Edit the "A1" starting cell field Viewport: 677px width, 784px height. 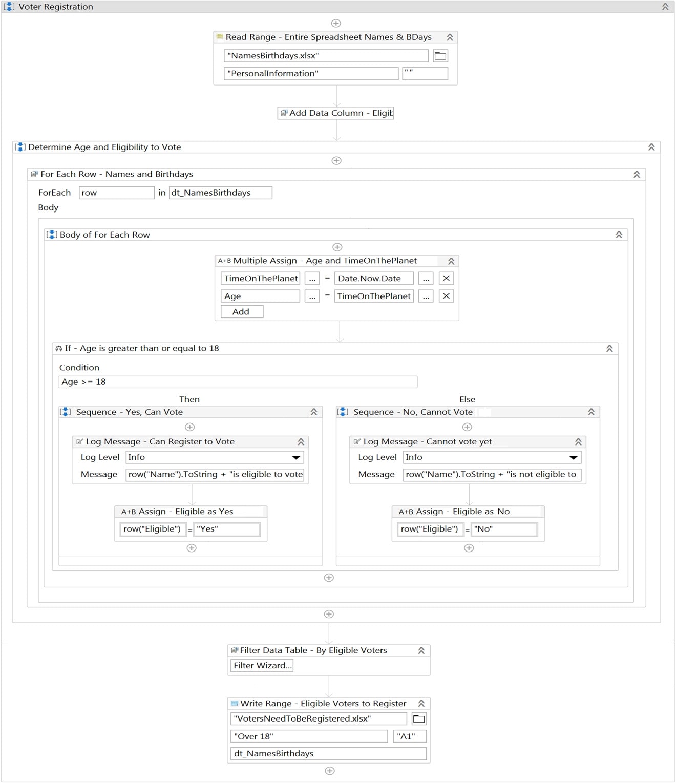[x=410, y=737]
